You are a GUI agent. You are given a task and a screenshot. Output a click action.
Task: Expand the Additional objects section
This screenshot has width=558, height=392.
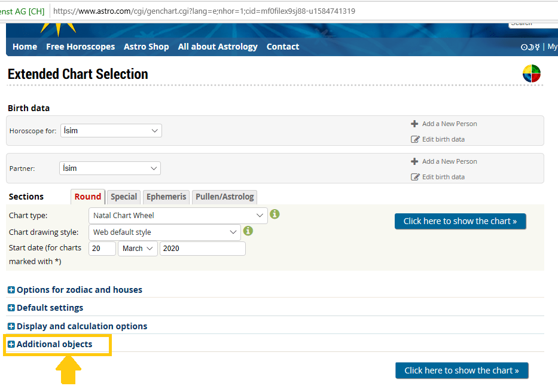(x=50, y=344)
